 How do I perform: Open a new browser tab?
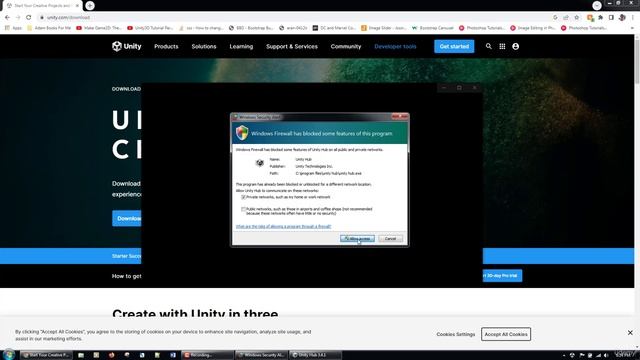pos(90,5)
